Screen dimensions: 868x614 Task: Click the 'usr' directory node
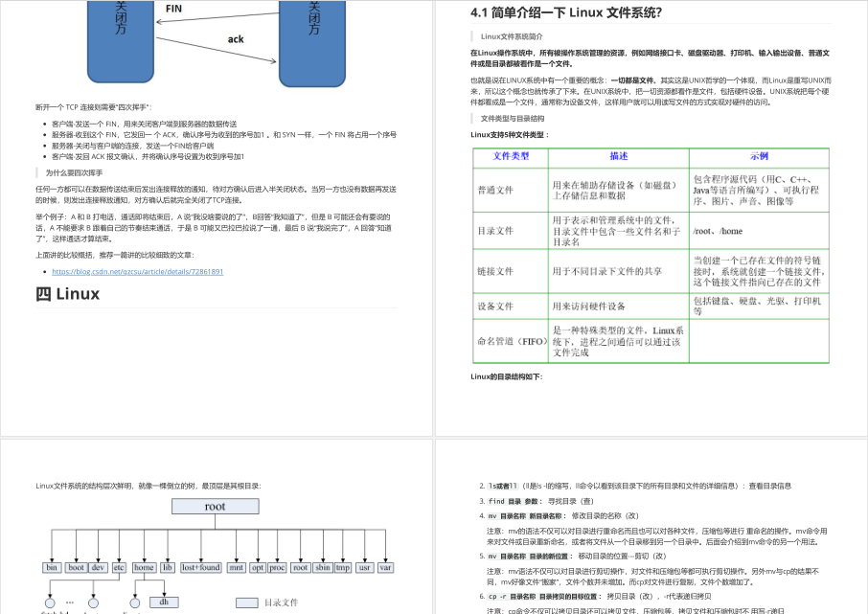[364, 567]
